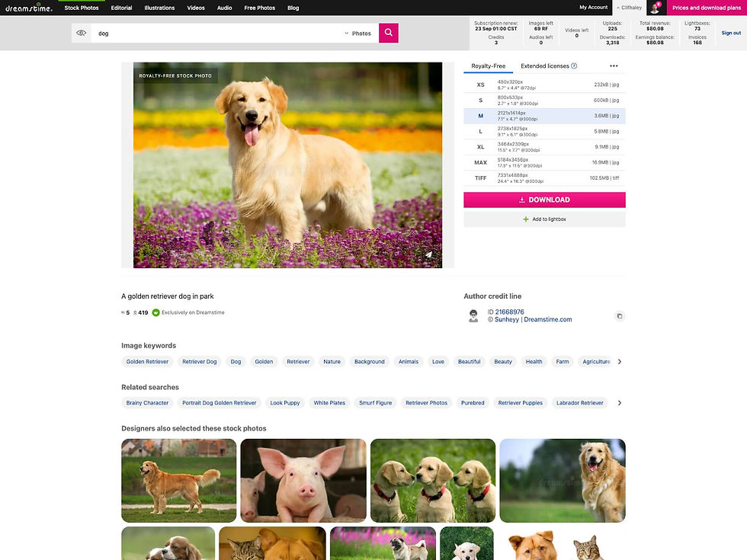Click the Retriever Dog keyword tag
The image size is (747, 560).
coord(199,361)
